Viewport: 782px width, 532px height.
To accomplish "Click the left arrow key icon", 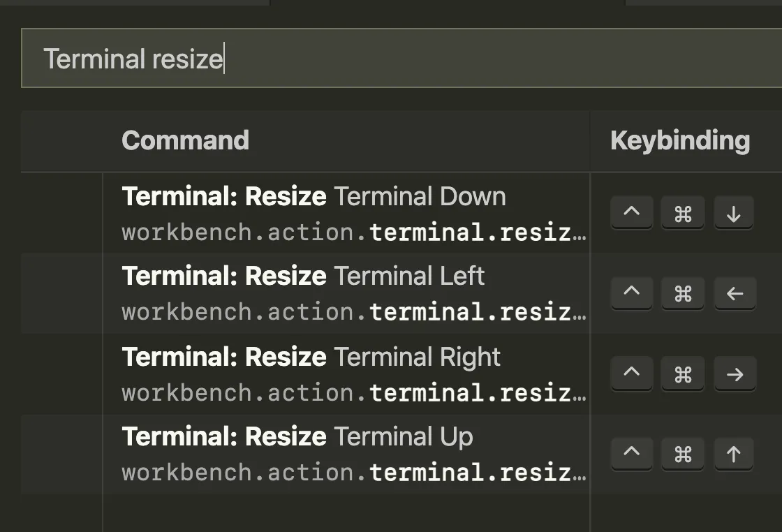I will (734, 293).
